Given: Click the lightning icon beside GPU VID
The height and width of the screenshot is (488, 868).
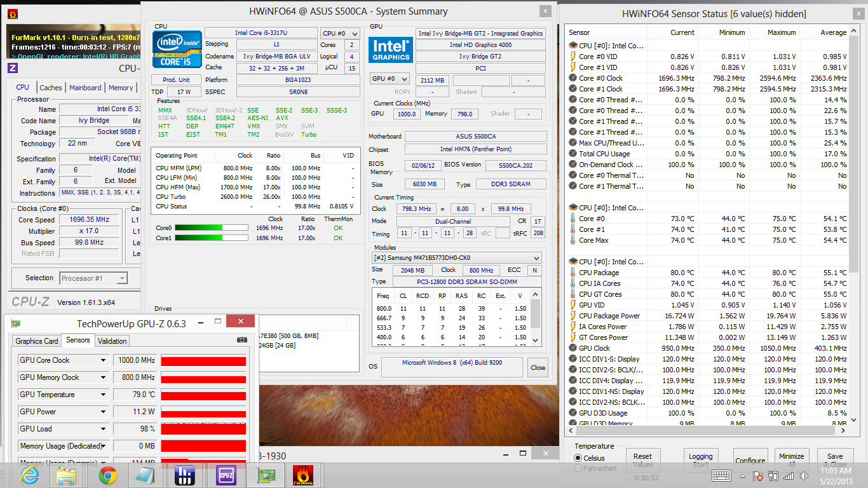Looking at the screenshot, I should tap(572, 305).
